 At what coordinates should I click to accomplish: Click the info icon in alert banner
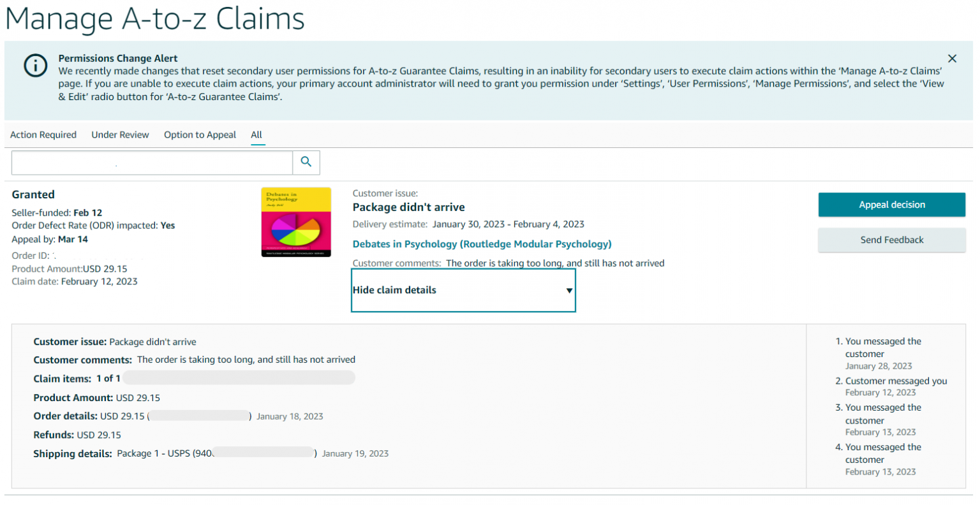click(36, 66)
